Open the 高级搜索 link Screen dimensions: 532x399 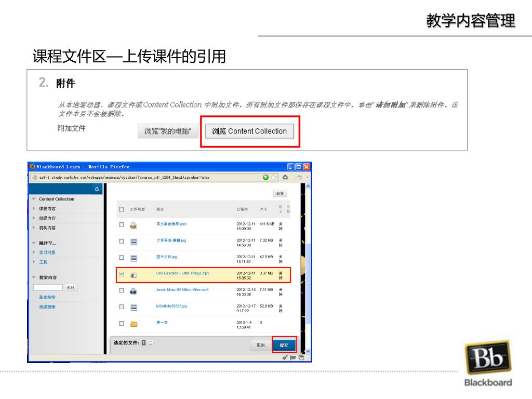tap(47, 307)
